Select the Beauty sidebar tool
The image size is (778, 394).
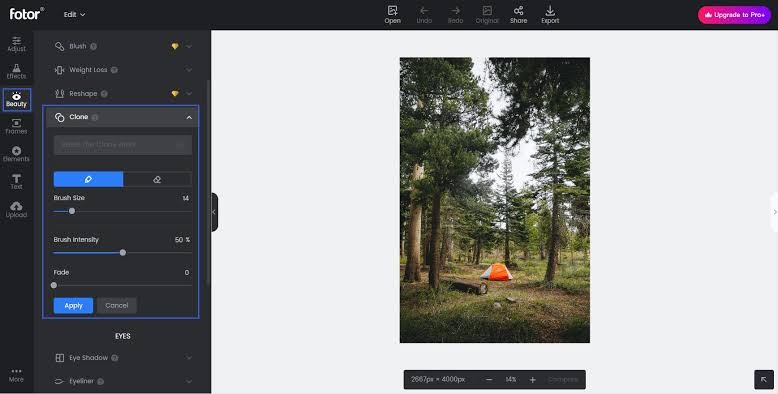(x=16, y=100)
